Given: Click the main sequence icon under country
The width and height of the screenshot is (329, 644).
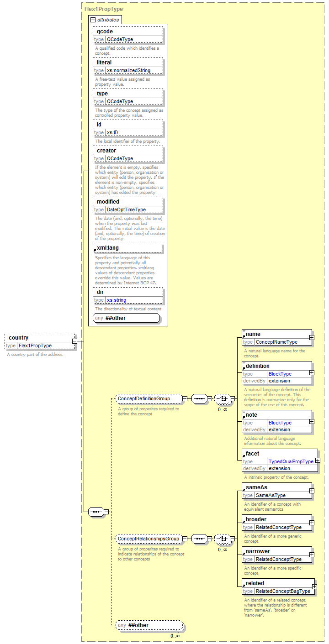Looking at the screenshot, I should click(x=96, y=512).
